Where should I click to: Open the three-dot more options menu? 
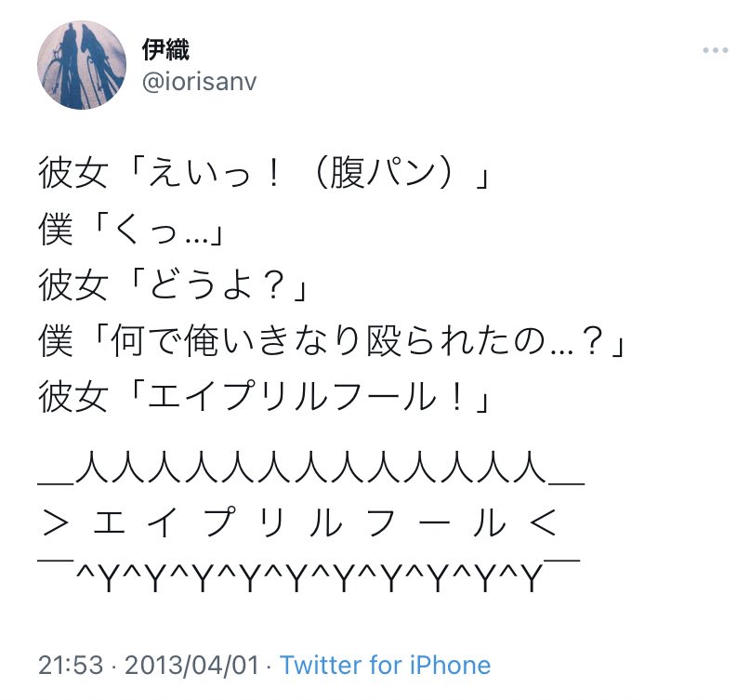point(715,50)
